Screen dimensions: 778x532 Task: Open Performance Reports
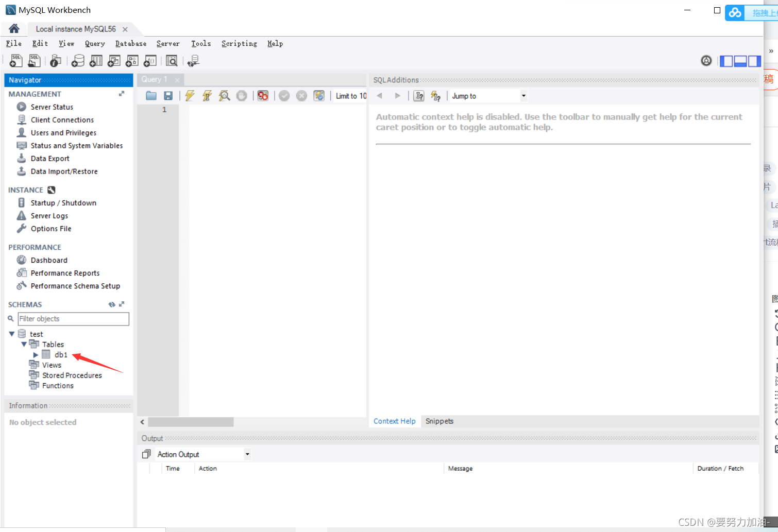[65, 273]
